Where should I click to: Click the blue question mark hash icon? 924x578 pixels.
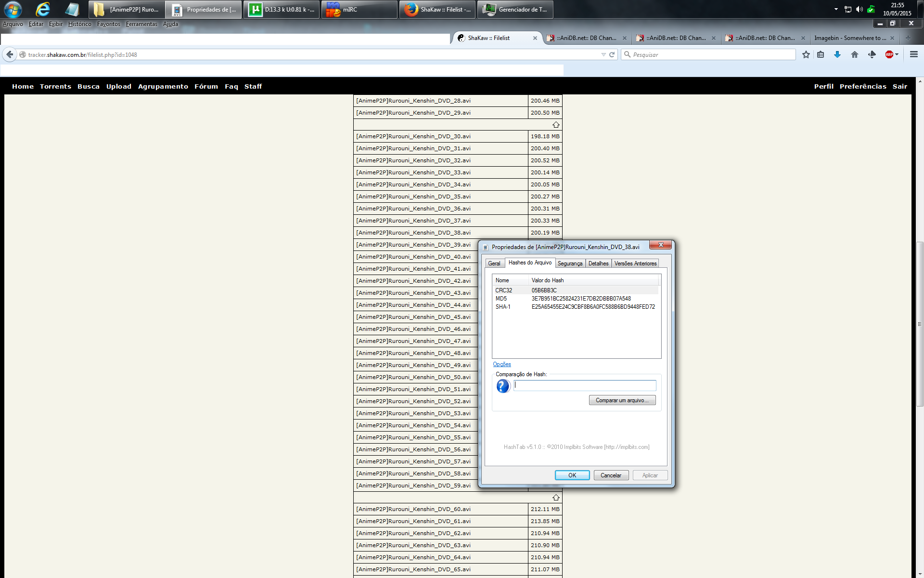[503, 386]
